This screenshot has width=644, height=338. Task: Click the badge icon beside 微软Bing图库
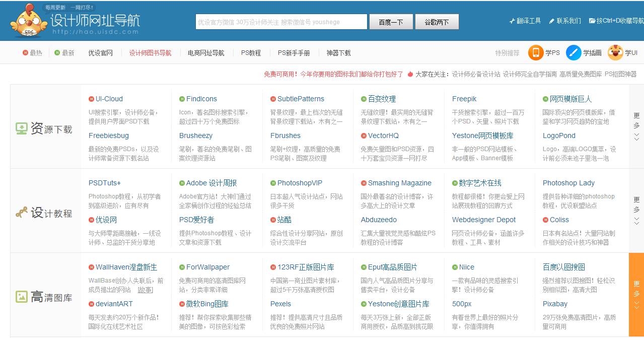[182, 304]
